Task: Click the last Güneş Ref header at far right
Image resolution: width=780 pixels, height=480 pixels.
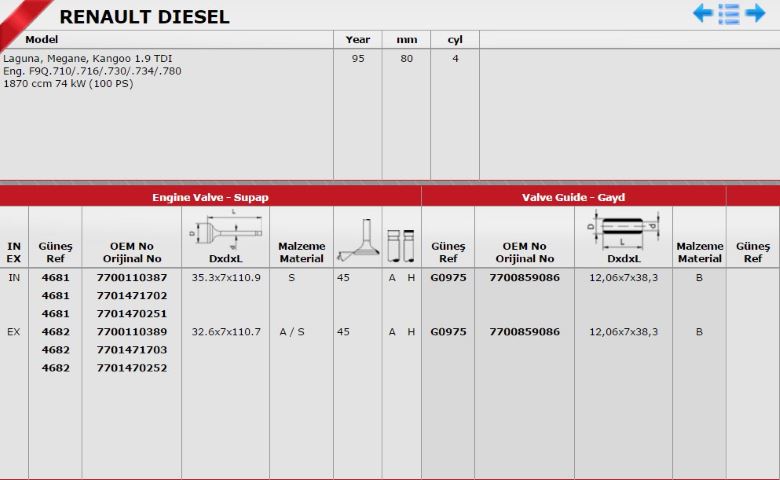Action: 753,252
